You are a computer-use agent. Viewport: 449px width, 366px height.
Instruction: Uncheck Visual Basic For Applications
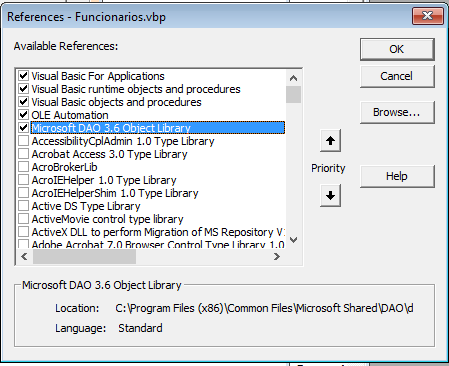pos(23,76)
